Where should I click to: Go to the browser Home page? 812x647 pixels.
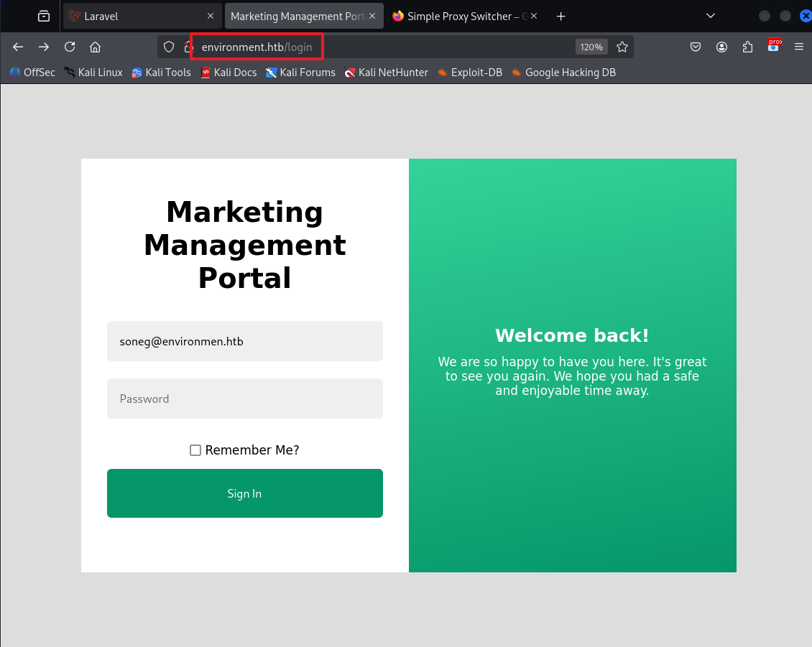95,47
